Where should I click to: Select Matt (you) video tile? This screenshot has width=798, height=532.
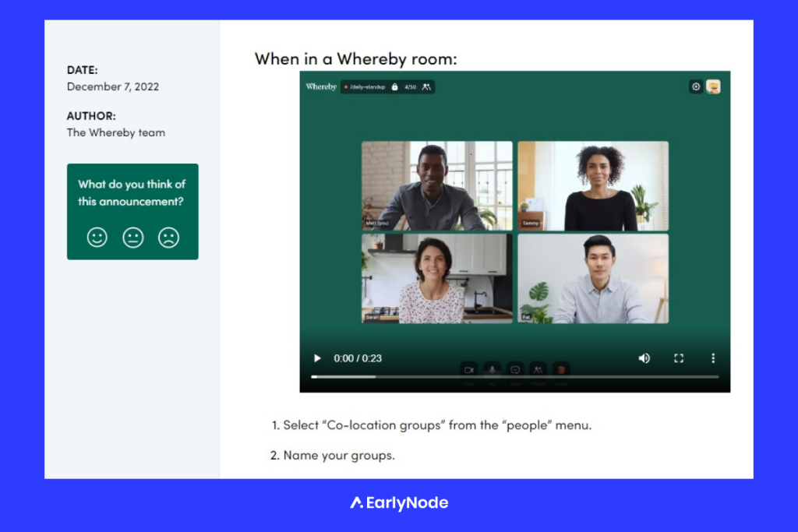tap(437, 185)
